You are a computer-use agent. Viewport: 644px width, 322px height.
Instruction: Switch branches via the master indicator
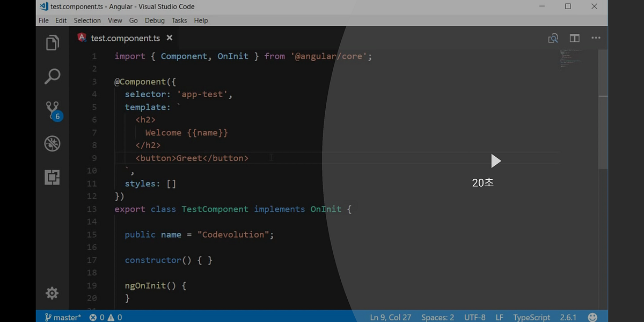tap(62, 317)
